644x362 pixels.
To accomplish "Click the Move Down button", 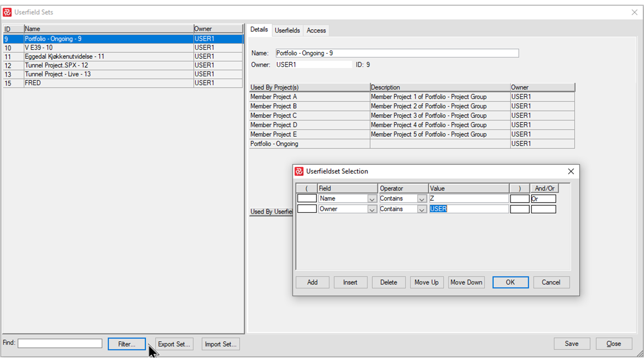I will pyautogui.click(x=466, y=283).
